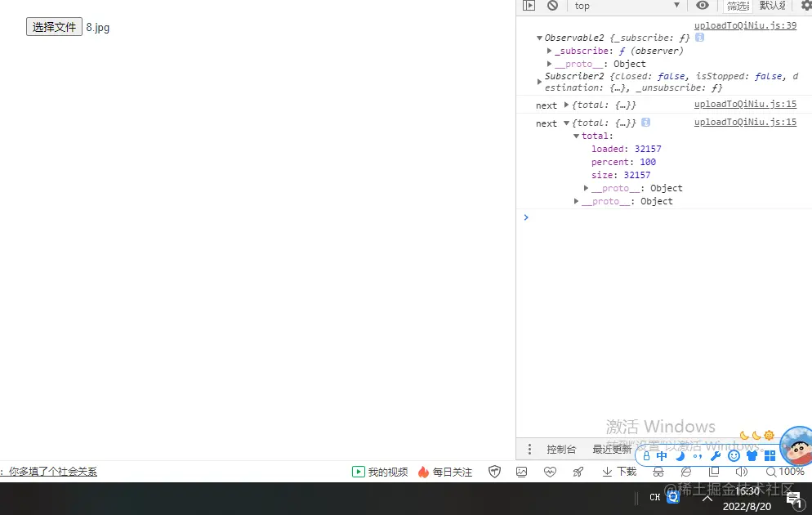
Task: Open the 下载 downloads button
Action: [619, 472]
